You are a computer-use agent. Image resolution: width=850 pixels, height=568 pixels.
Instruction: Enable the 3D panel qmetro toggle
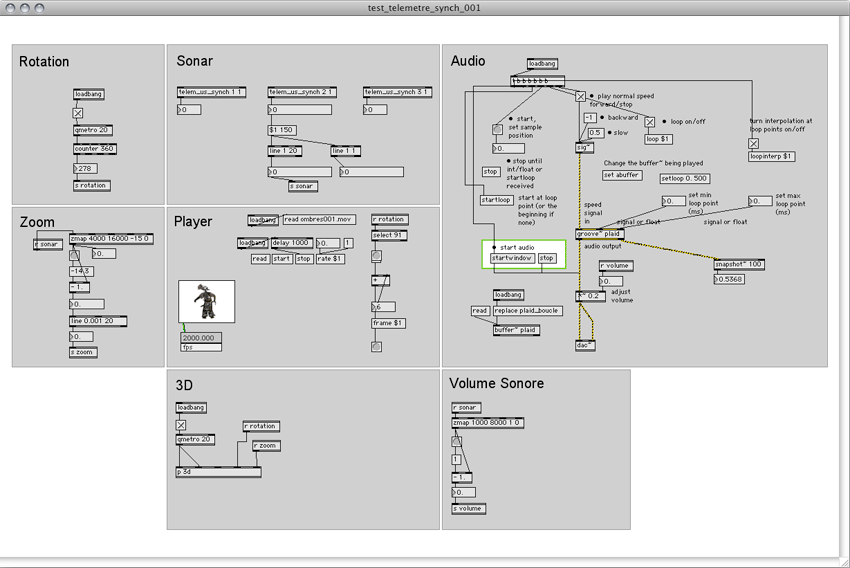point(181,424)
